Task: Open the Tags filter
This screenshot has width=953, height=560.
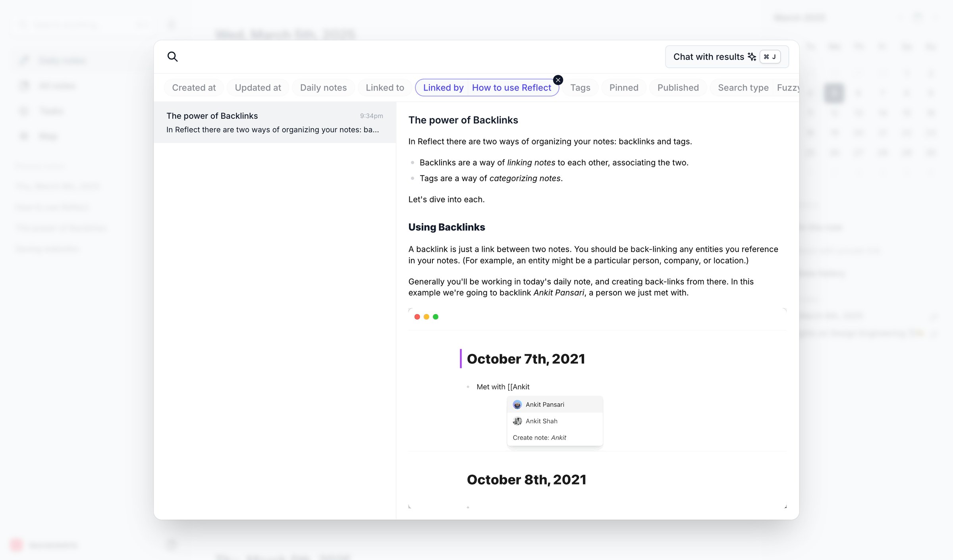Action: click(x=580, y=88)
